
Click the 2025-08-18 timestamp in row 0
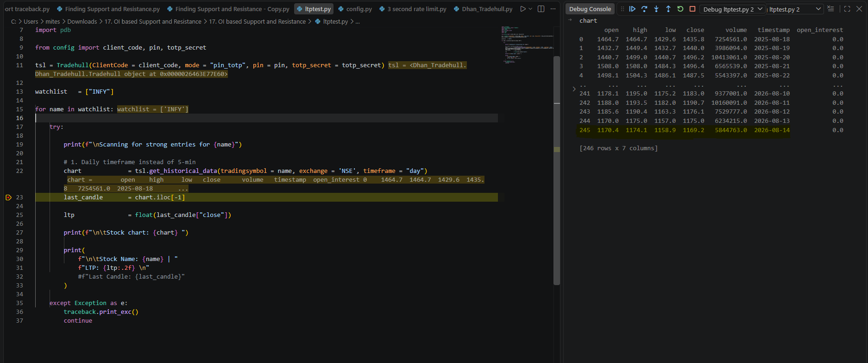[772, 39]
